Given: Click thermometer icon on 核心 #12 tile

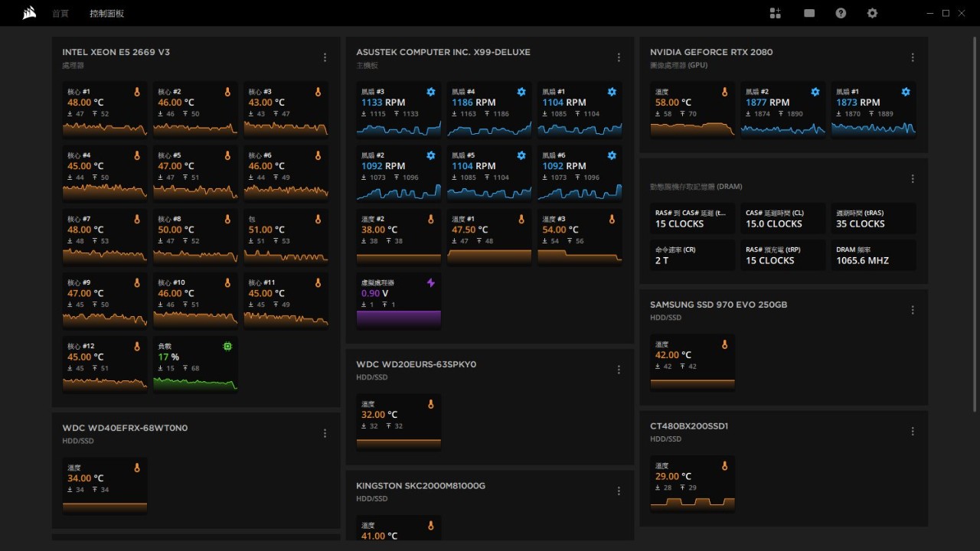Looking at the screenshot, I should click(137, 346).
